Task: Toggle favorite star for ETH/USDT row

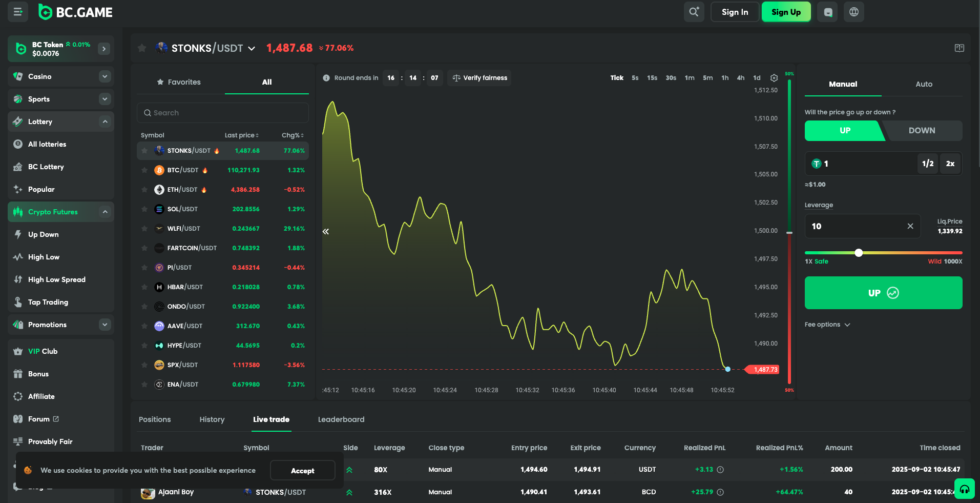Action: point(144,190)
